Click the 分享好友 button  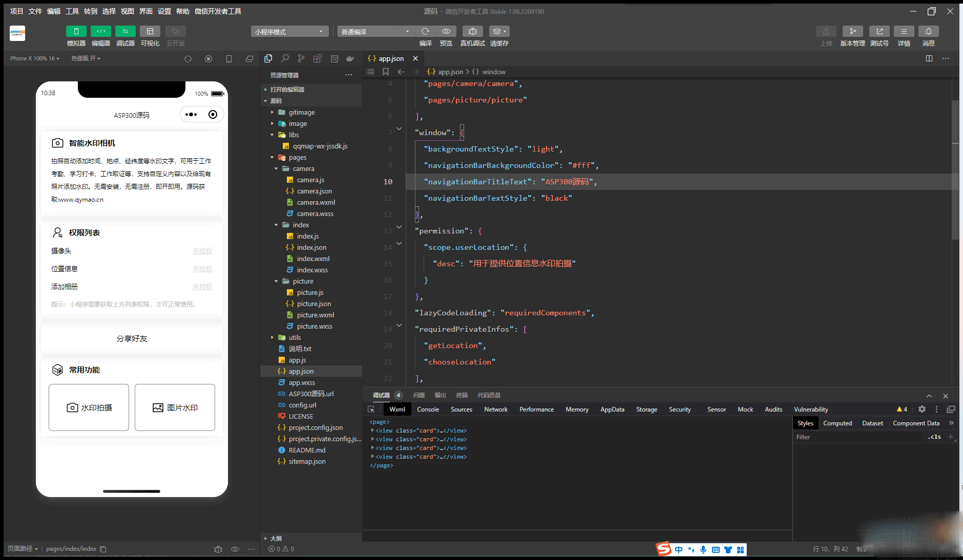[x=132, y=338]
